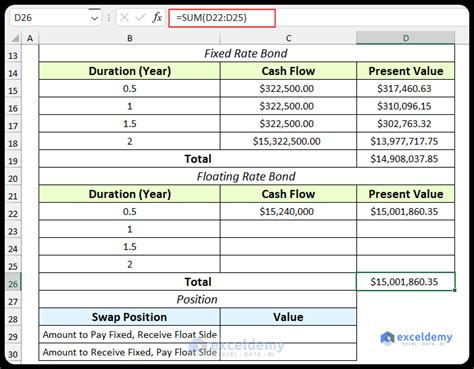Click the Cancel X icon in formula bar
The image size is (474, 369).
click(124, 17)
